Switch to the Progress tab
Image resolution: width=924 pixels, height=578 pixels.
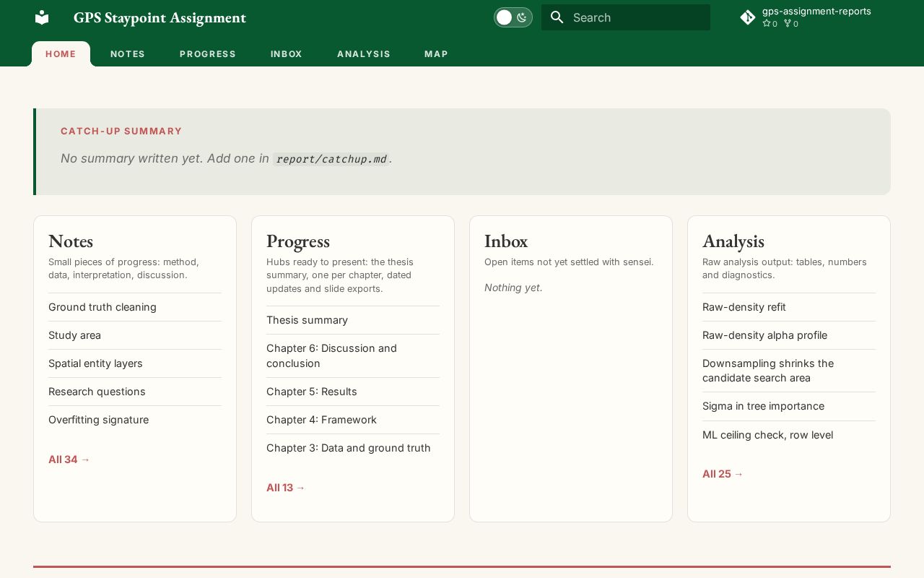[208, 54]
